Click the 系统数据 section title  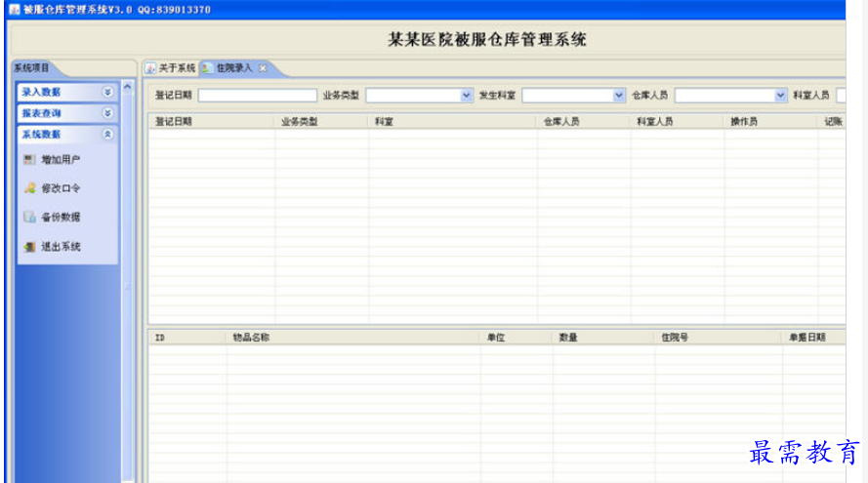click(x=41, y=135)
